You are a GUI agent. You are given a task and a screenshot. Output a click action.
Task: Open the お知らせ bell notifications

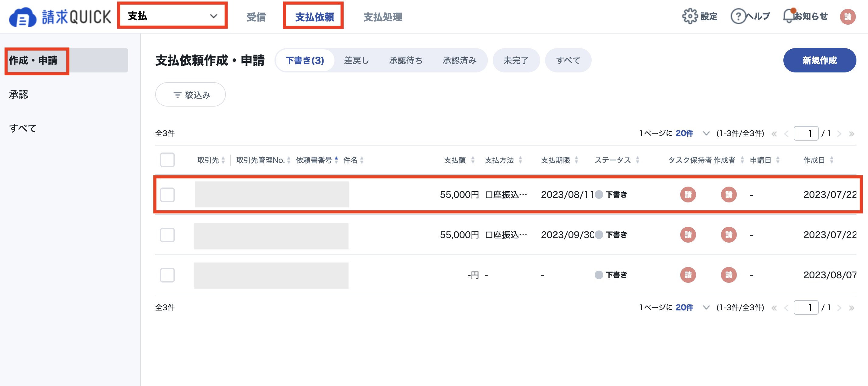click(789, 16)
